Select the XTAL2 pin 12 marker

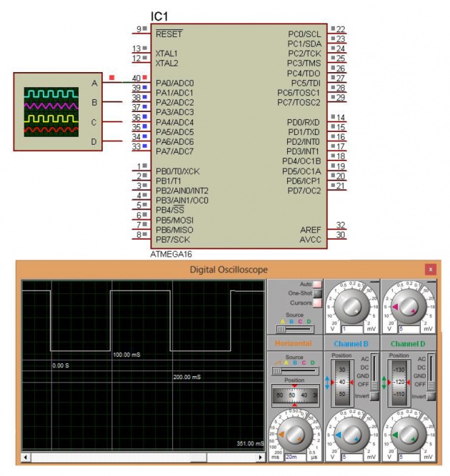(144, 58)
